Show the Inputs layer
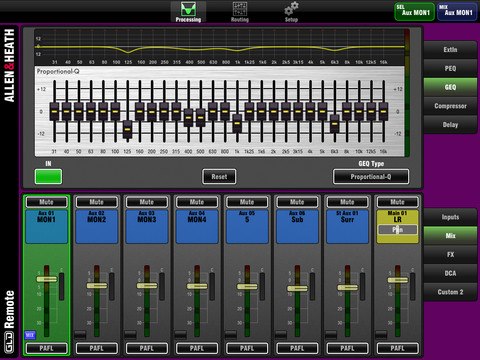 [450, 217]
